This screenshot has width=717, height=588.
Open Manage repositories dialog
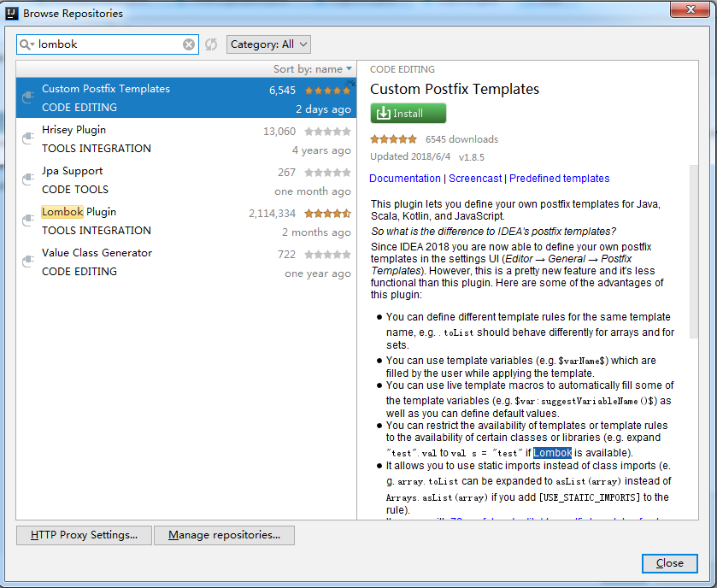pos(224,535)
